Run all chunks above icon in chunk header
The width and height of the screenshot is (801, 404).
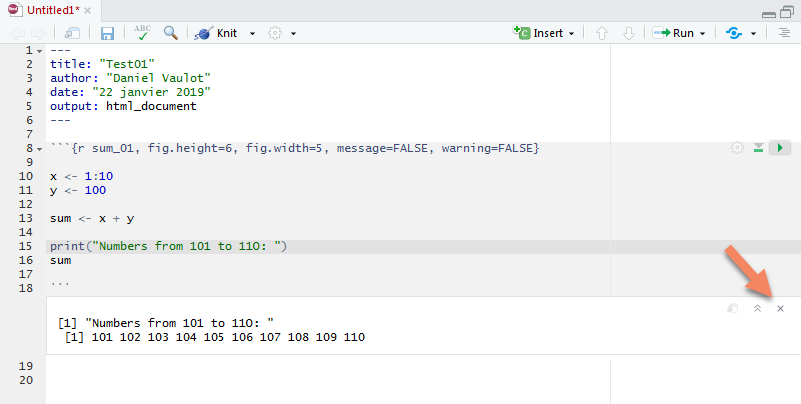(x=758, y=148)
